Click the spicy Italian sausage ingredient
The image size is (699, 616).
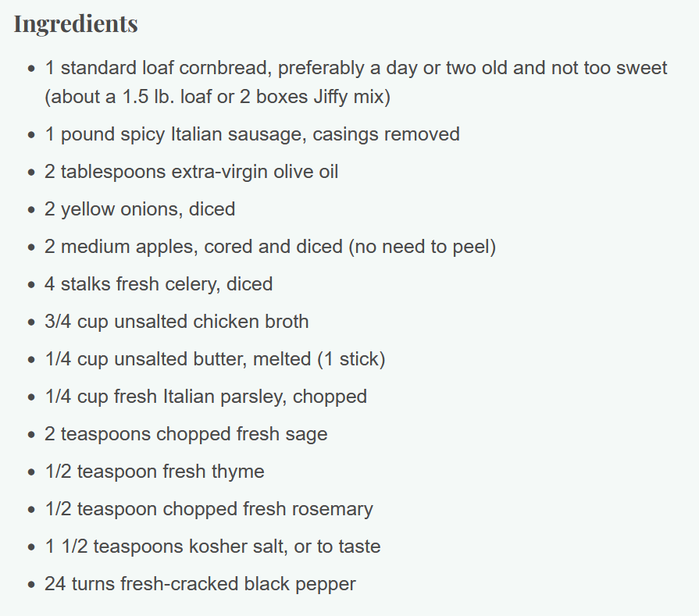(251, 134)
